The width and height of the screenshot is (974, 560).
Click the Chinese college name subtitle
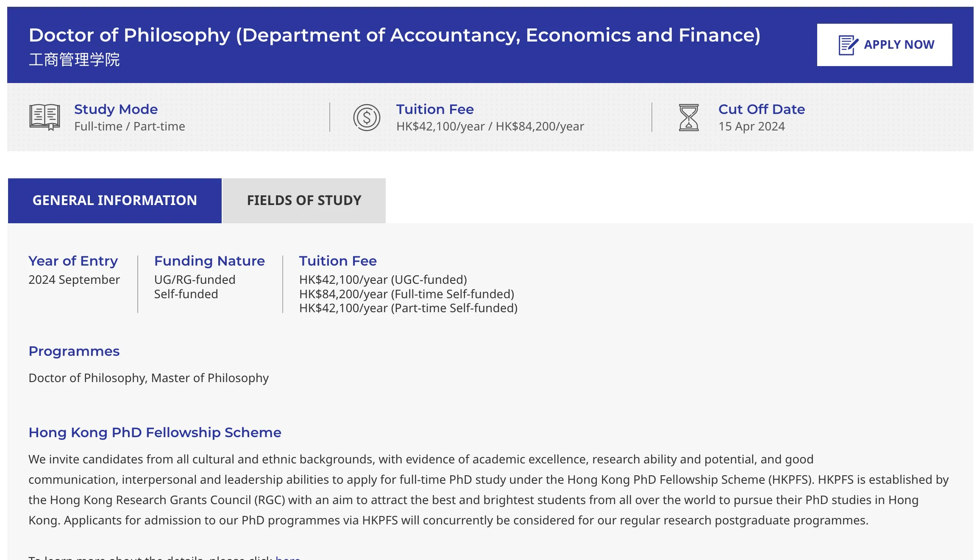coord(74,60)
